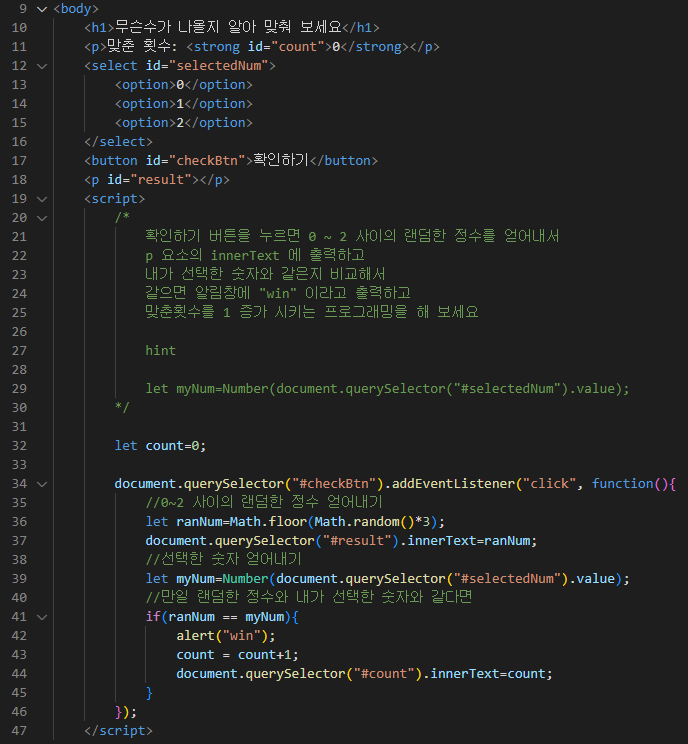The image size is (688, 744).
Task: Click the "result" id on line 18
Action: [x=161, y=179]
